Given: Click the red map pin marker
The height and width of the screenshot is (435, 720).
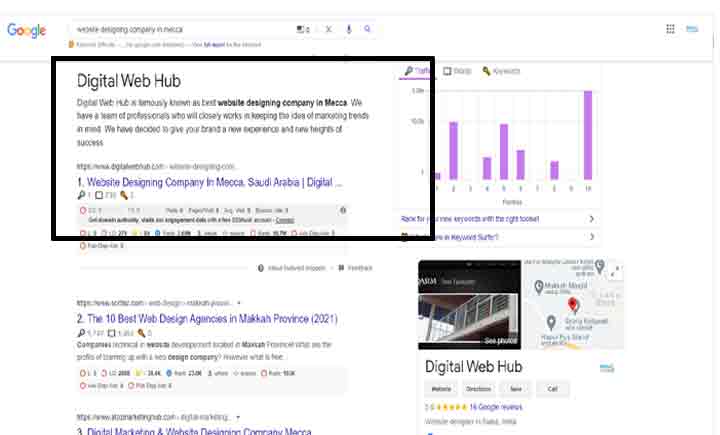Looking at the screenshot, I should [x=573, y=304].
